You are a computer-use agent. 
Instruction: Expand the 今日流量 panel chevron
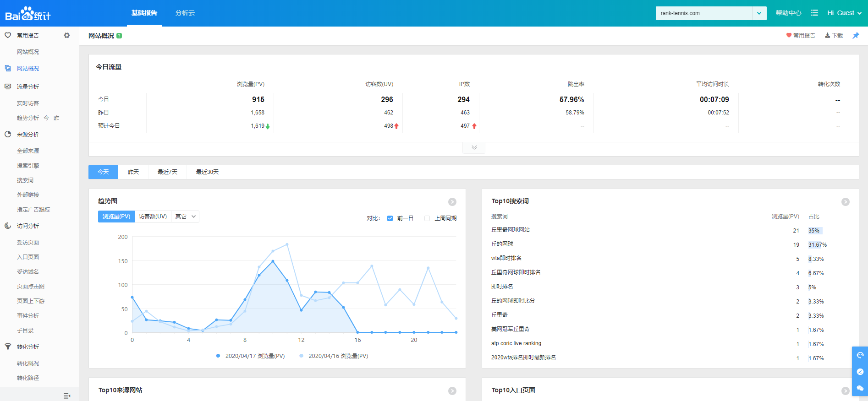tap(474, 147)
